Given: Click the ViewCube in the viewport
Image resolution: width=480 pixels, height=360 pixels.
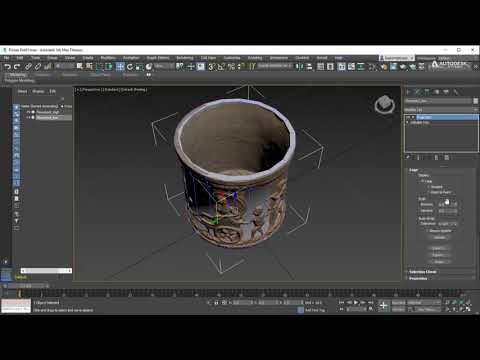Looking at the screenshot, I should [x=385, y=105].
